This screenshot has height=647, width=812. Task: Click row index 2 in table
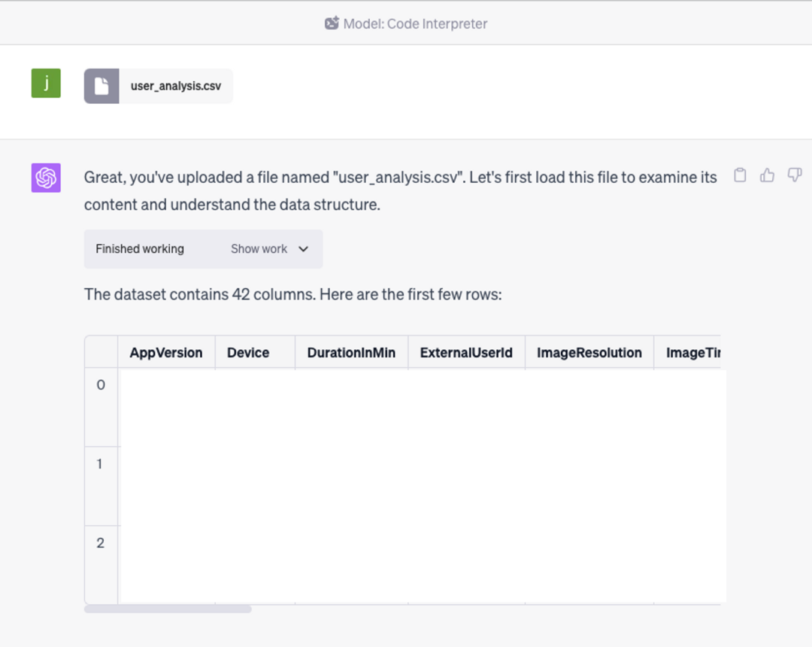pos(101,543)
